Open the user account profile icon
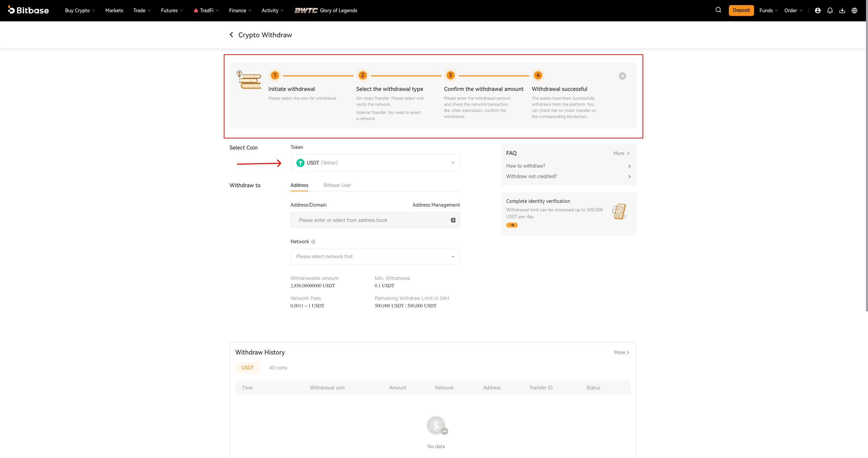The height and width of the screenshot is (458, 868). point(817,11)
